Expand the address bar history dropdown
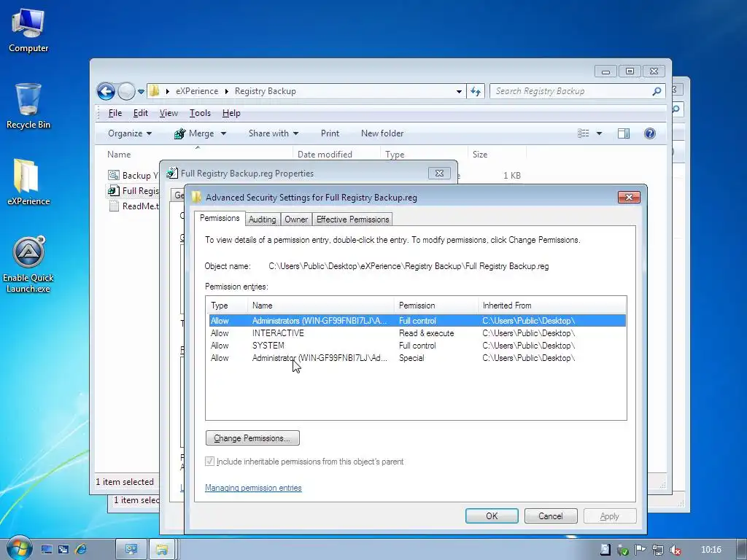747x560 pixels. click(x=459, y=91)
